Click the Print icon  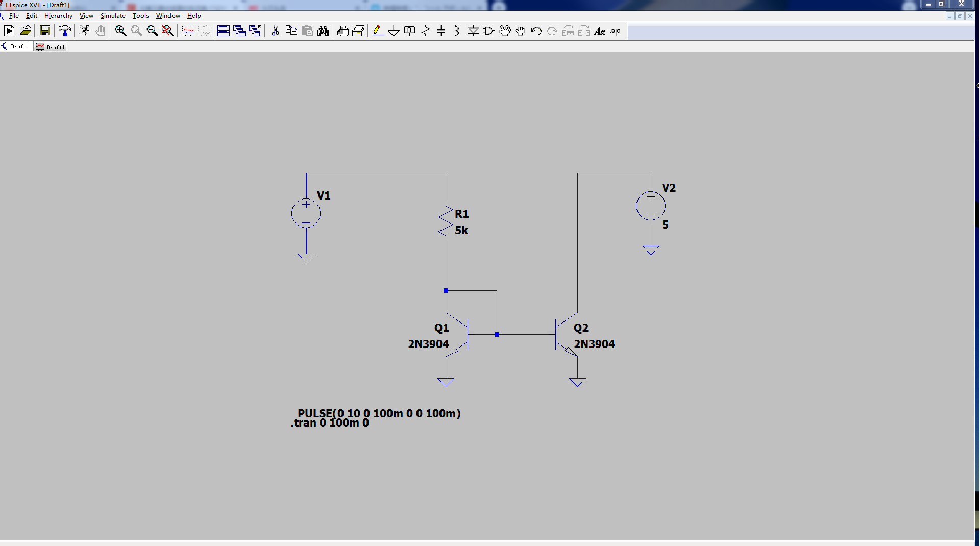[343, 31]
